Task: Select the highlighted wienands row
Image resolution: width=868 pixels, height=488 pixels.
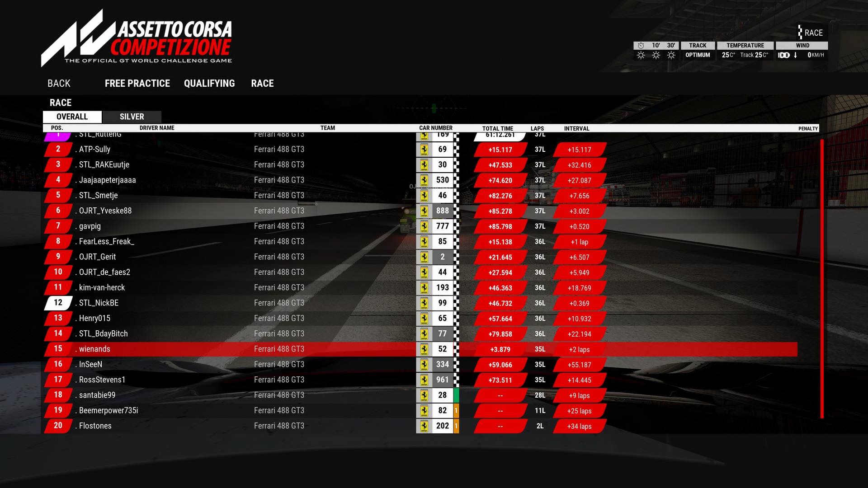Action: [420, 349]
